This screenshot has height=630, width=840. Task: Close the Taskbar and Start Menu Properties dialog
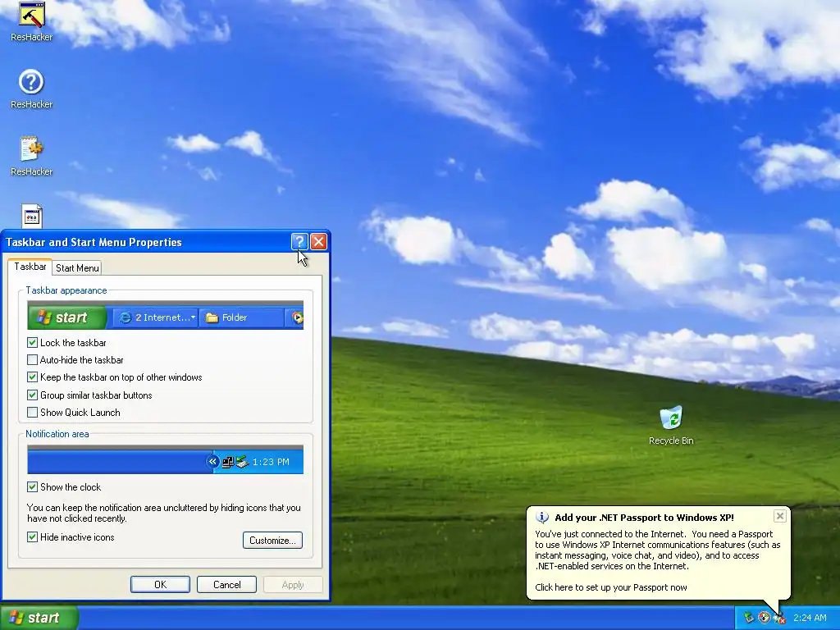(x=319, y=242)
